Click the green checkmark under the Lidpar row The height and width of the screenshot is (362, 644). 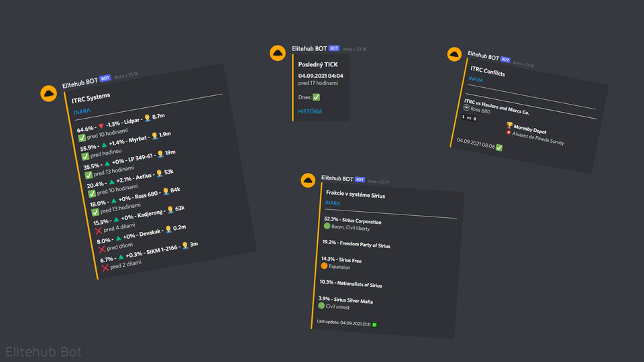[82, 138]
